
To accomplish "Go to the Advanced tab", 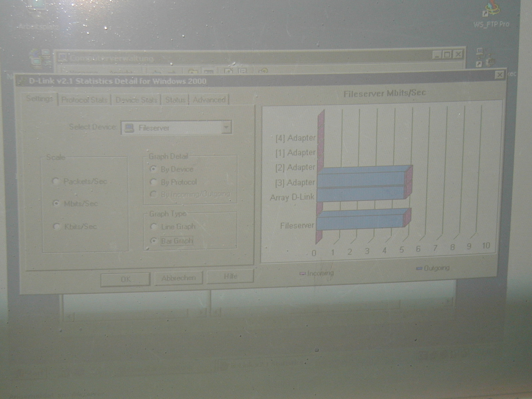I will (x=209, y=99).
